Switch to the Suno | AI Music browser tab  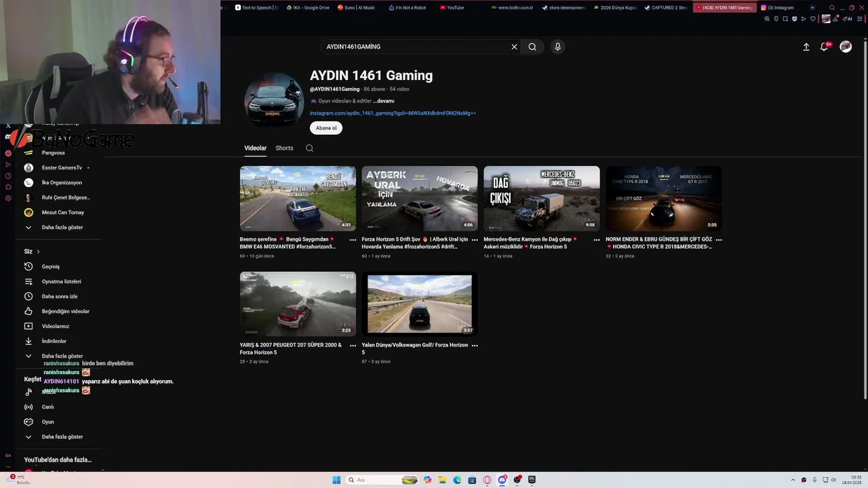point(356,7)
